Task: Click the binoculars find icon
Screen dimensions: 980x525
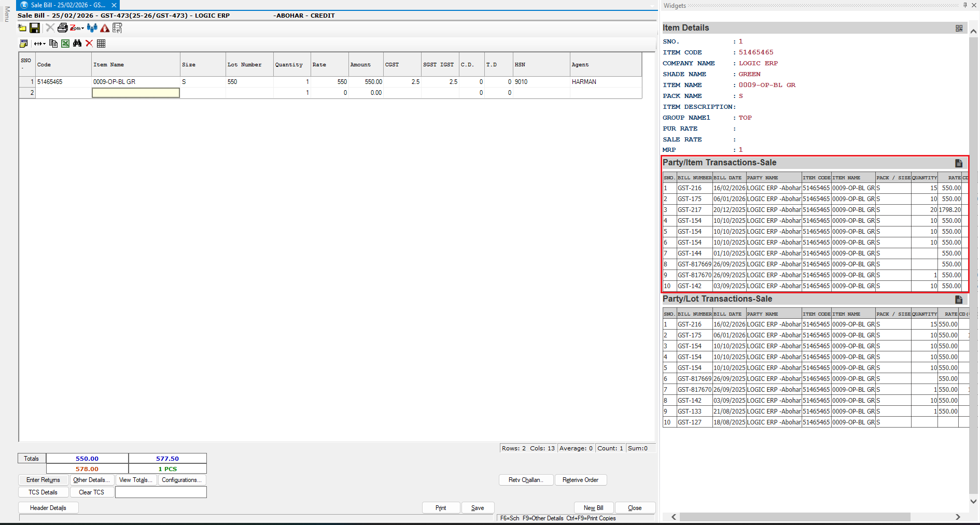Action: (77, 44)
